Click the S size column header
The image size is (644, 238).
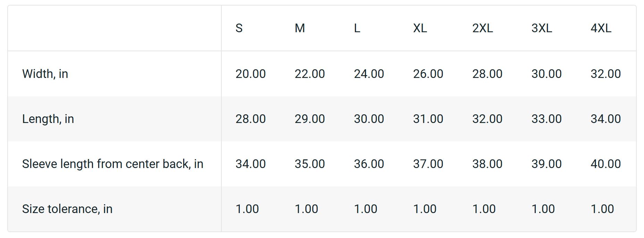(x=239, y=28)
